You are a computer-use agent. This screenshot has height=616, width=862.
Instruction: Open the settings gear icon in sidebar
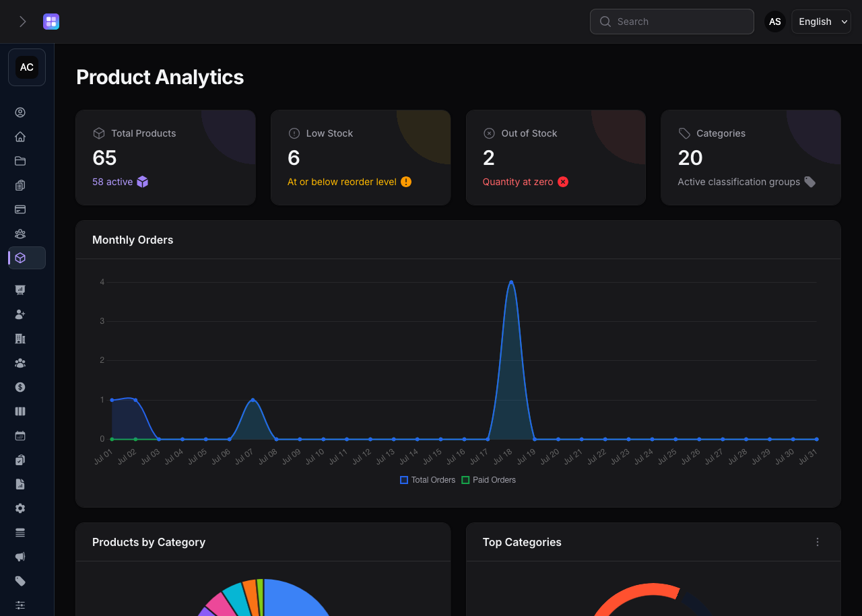point(20,508)
